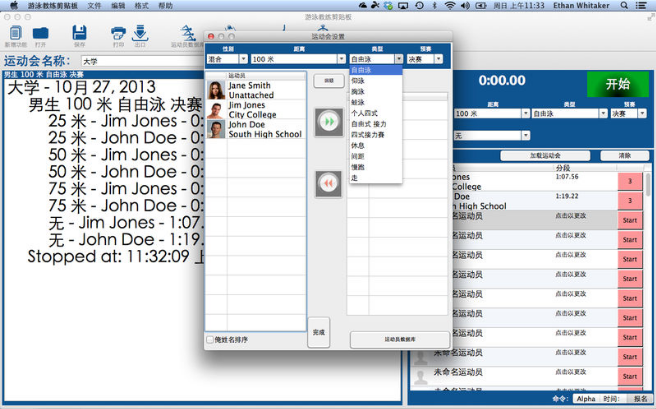Click the 完成 button in dialog
656x409 pixels.
318,331
